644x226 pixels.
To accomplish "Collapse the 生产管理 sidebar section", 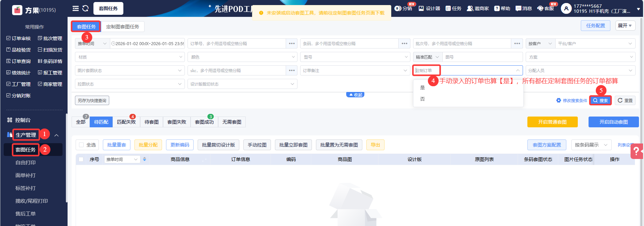I will pos(56,135).
